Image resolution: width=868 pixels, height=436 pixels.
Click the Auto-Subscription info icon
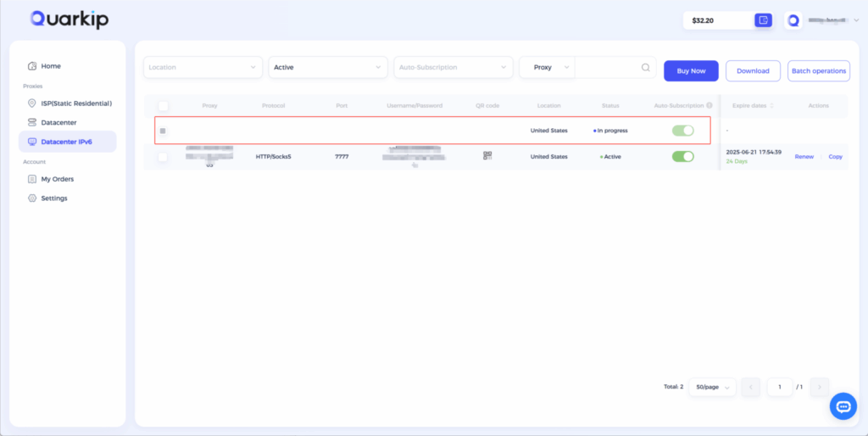(709, 105)
